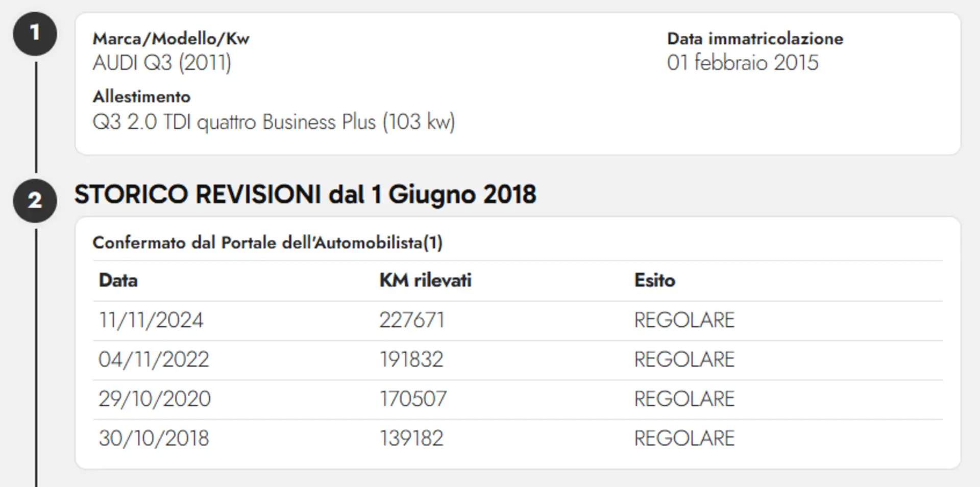The width and height of the screenshot is (980, 487).
Task: Click the step 1 circle badge
Action: pyautogui.click(x=35, y=33)
